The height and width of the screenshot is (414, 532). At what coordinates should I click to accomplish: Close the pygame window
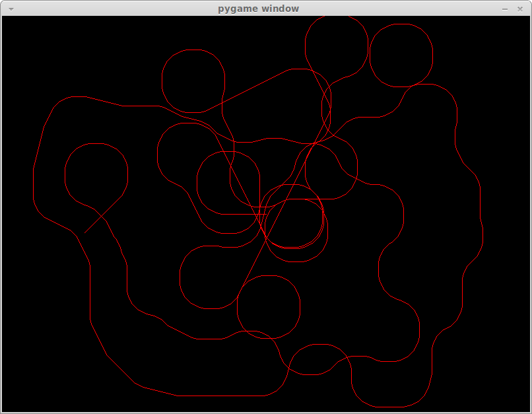(520, 9)
